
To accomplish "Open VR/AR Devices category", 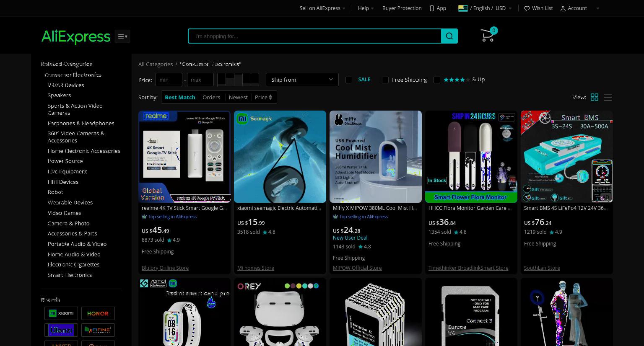I will 66,85.
